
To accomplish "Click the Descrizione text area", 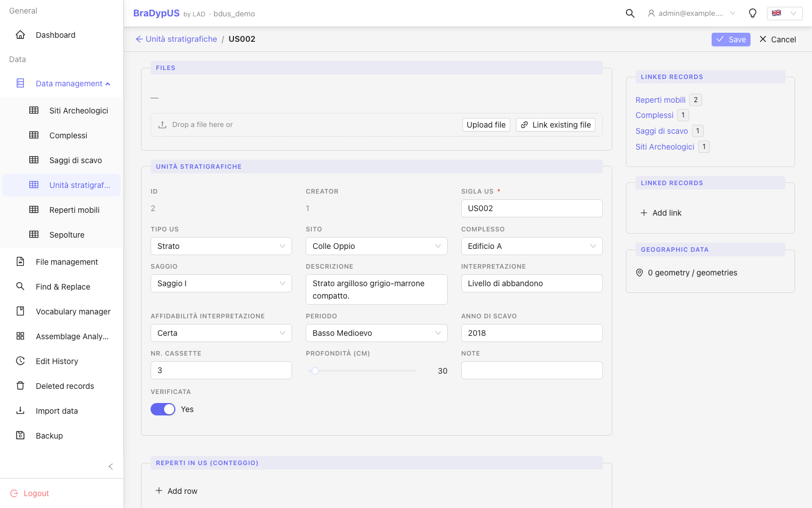I will pyautogui.click(x=377, y=290).
